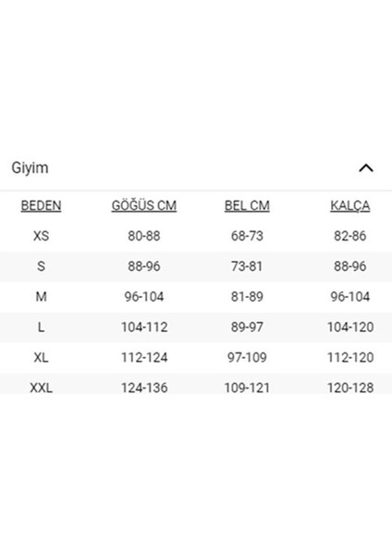Click the Giyim section title
Screen dimensions: 392x555
(31, 167)
